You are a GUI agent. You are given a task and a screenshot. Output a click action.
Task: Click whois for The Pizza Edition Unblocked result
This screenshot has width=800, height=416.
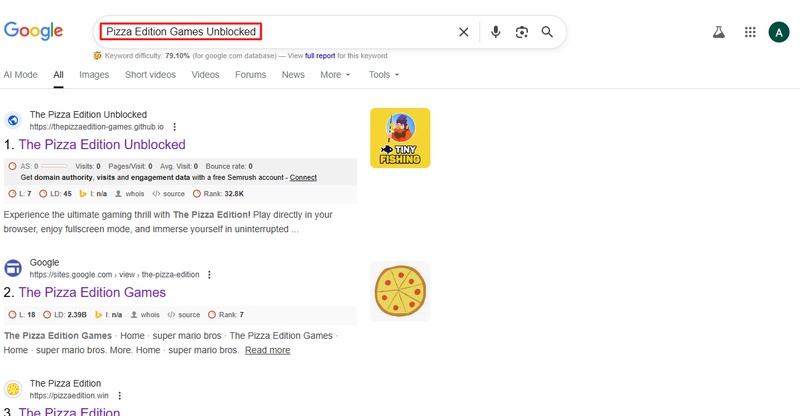click(130, 194)
